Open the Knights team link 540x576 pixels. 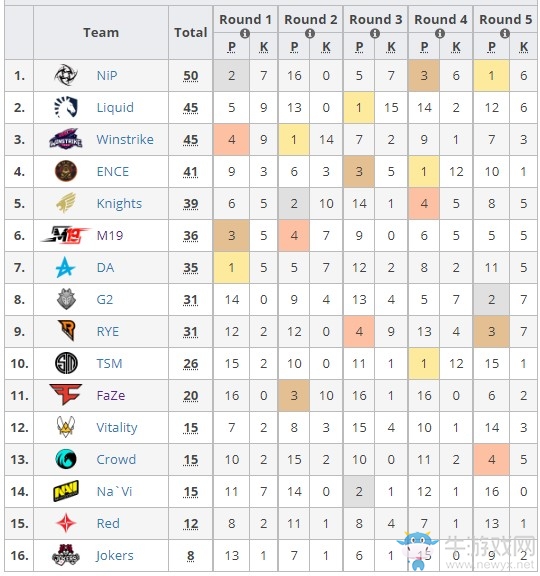click(119, 203)
